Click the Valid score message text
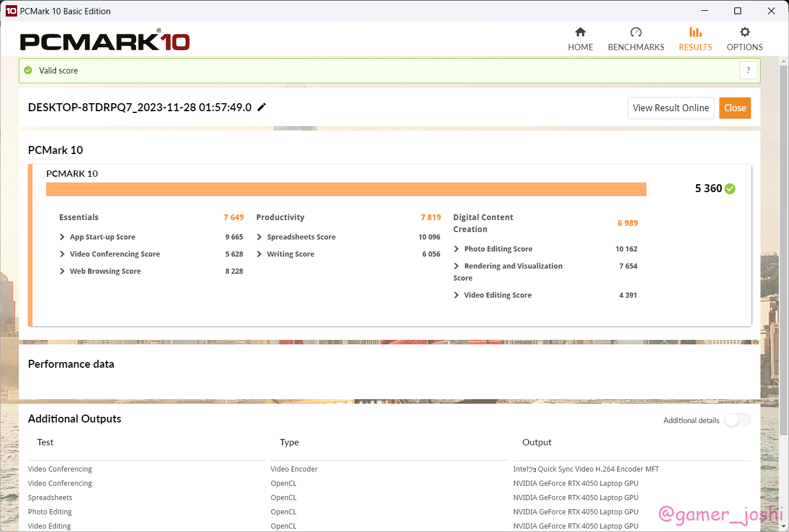Screen dimensions: 789x532 58,71
